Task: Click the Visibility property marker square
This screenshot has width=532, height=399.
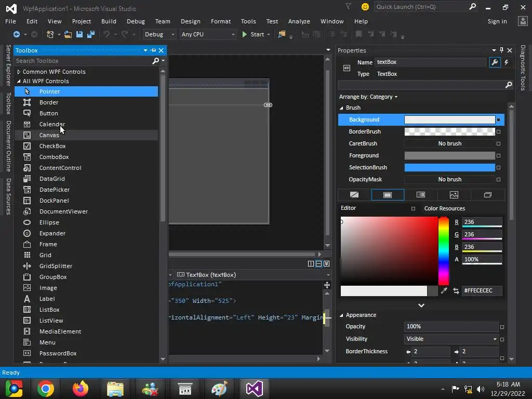Action: coord(502,339)
